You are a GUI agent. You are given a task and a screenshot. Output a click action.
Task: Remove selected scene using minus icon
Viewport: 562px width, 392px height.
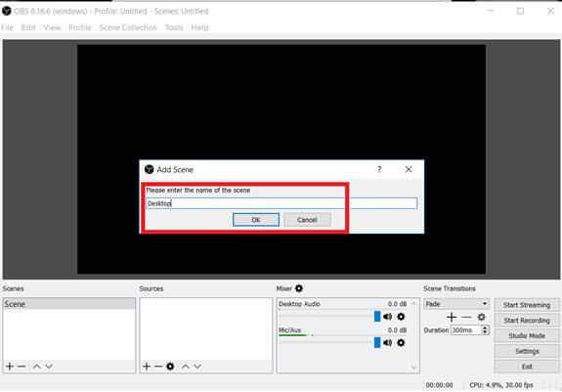(22, 367)
